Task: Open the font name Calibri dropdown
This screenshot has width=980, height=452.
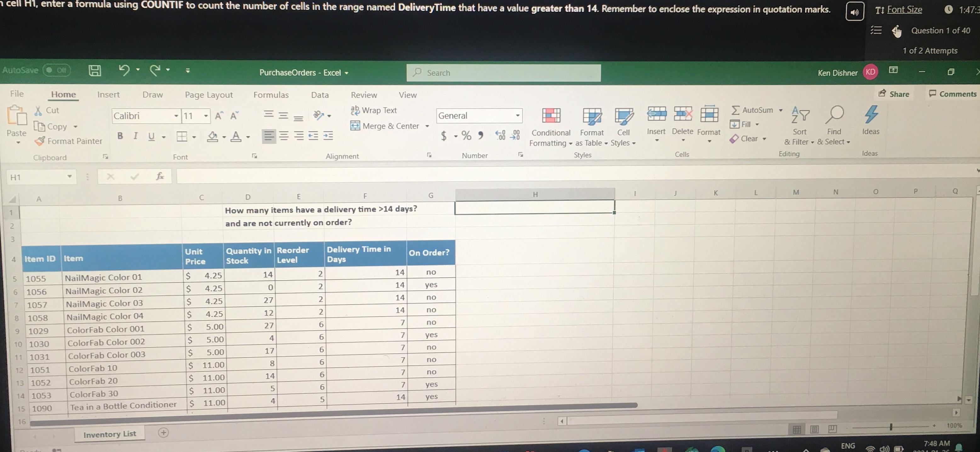Action: 176,116
